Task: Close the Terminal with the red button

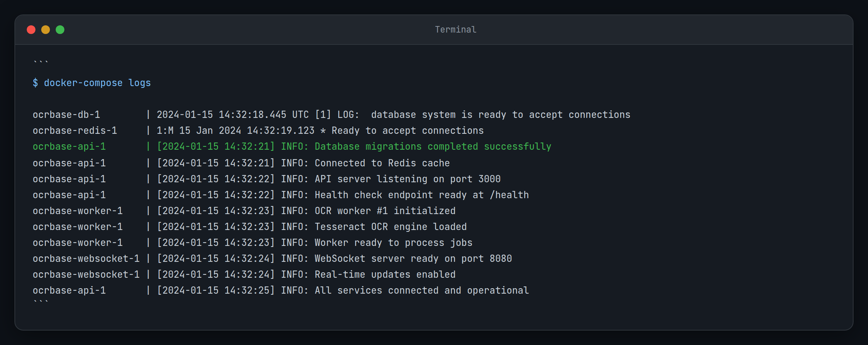Action: click(31, 30)
